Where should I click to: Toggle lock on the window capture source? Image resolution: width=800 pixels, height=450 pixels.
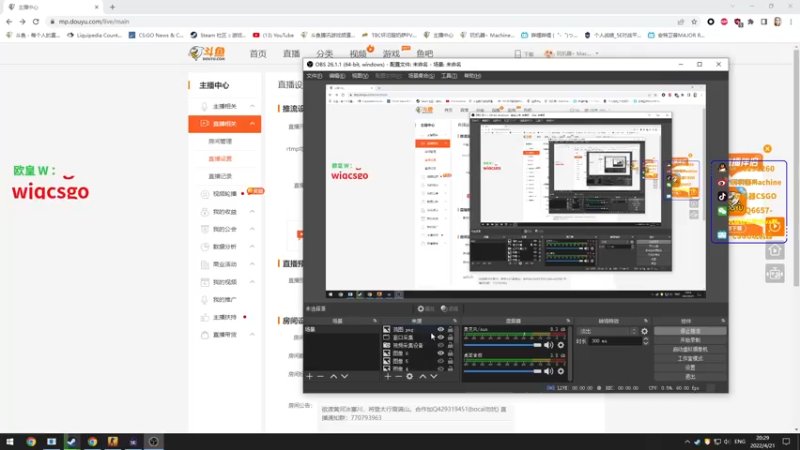tap(450, 337)
